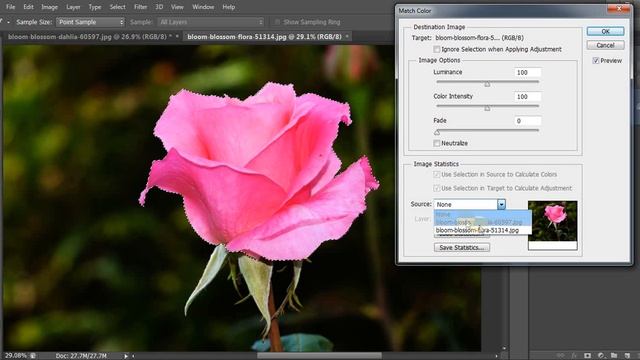Toggle Use Selection in Target to Calculate Adjustment
The width and height of the screenshot is (640, 360).
point(437,188)
